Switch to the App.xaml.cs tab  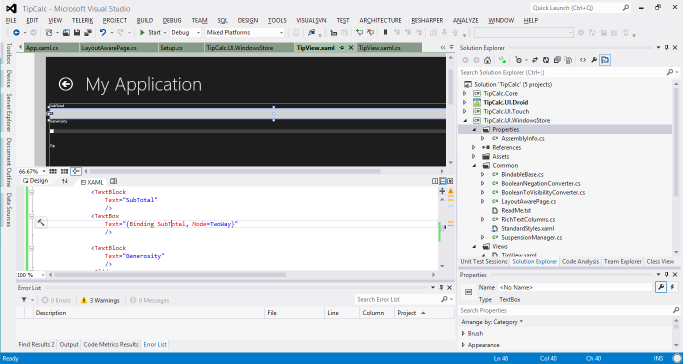[x=51, y=48]
